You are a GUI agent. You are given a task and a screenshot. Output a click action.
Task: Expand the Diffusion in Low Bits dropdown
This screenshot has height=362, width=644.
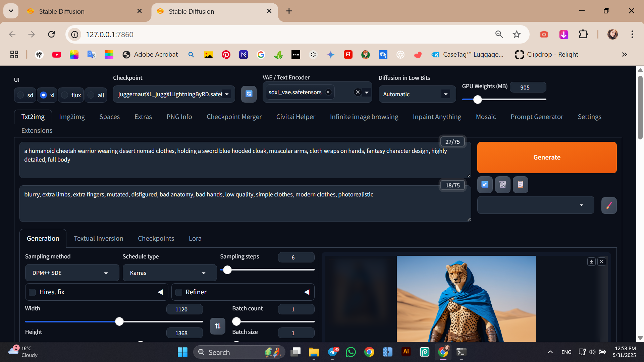pyautogui.click(x=417, y=94)
